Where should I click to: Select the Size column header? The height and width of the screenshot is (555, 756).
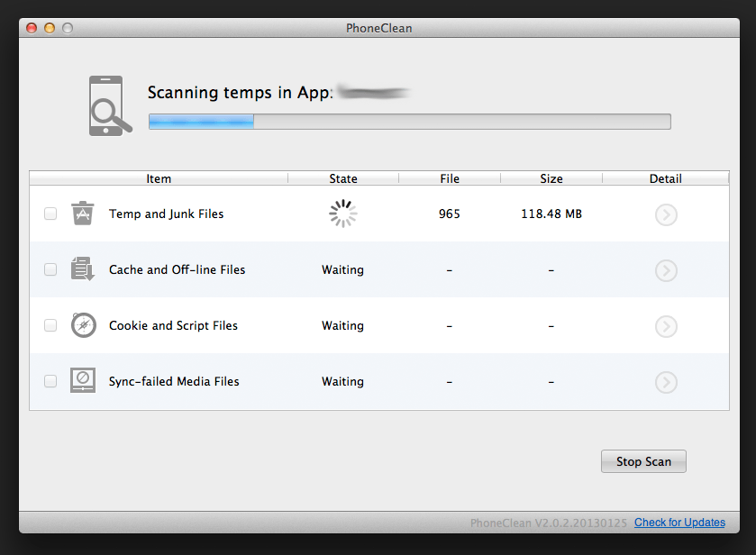[551, 178]
